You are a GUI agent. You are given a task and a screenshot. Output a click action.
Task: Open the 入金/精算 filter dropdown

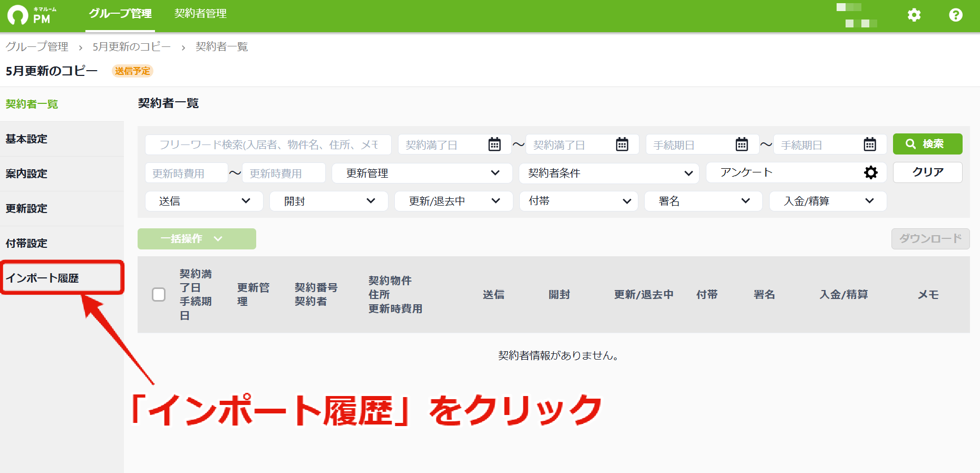pos(828,201)
